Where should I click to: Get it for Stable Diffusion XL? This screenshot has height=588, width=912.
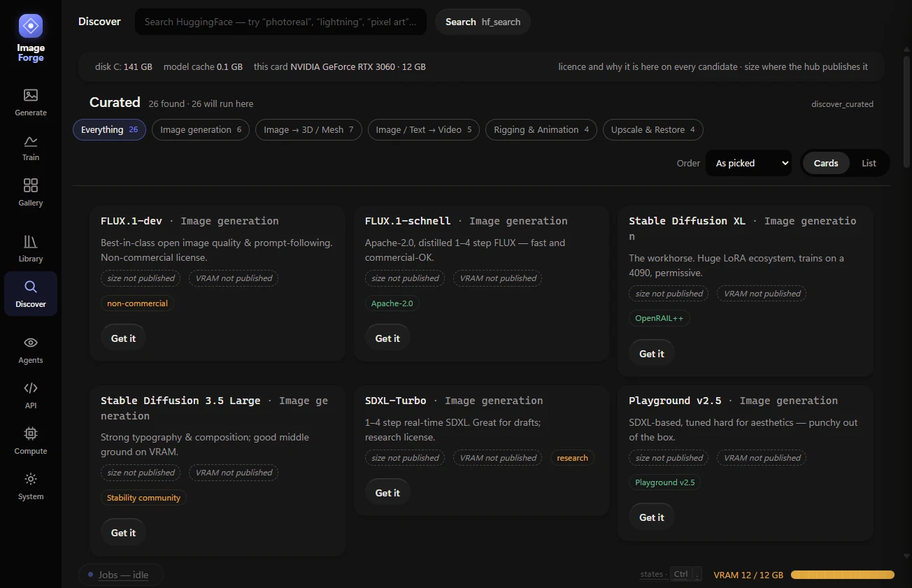click(652, 354)
